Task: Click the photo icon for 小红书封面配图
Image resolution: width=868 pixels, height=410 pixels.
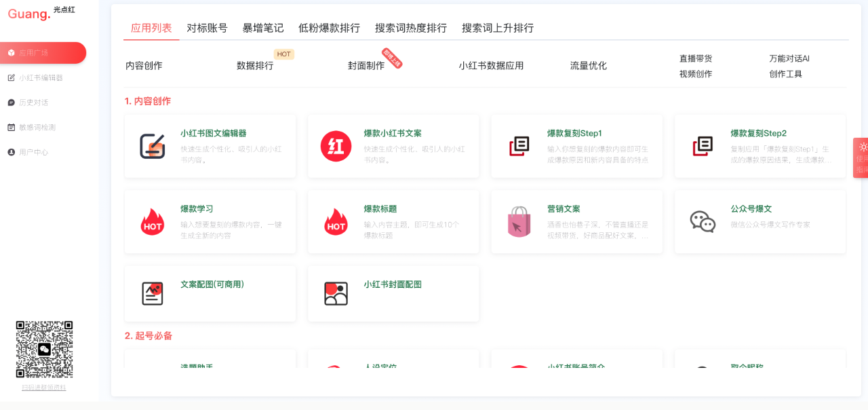Action: click(x=336, y=293)
